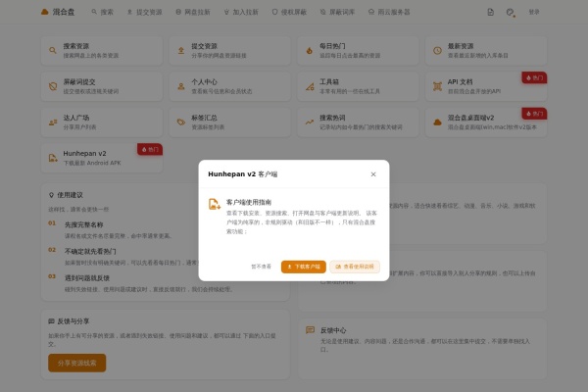The image size is (588, 392).
Task: Open the 提交资源 card title
Action: click(205, 46)
